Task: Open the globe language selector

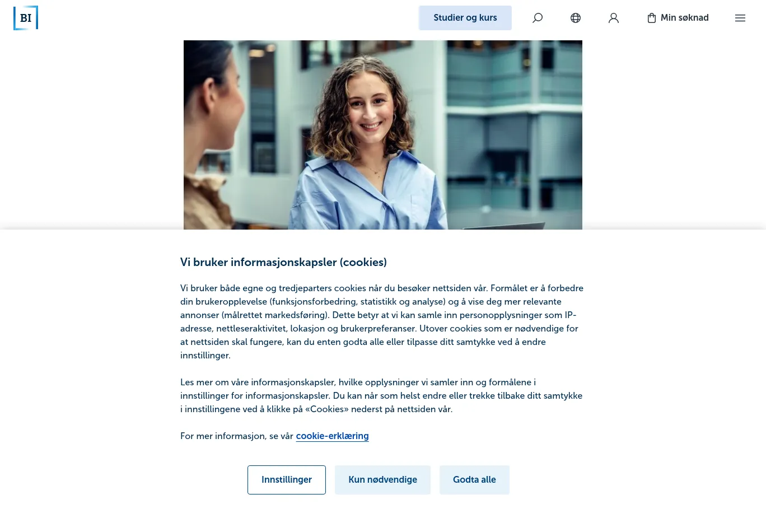Action: [x=576, y=18]
